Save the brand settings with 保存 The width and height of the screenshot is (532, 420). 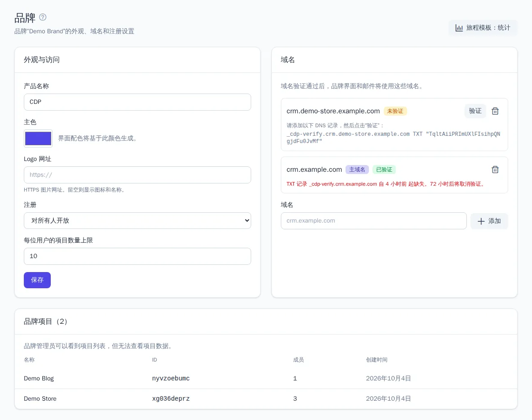click(x=37, y=280)
